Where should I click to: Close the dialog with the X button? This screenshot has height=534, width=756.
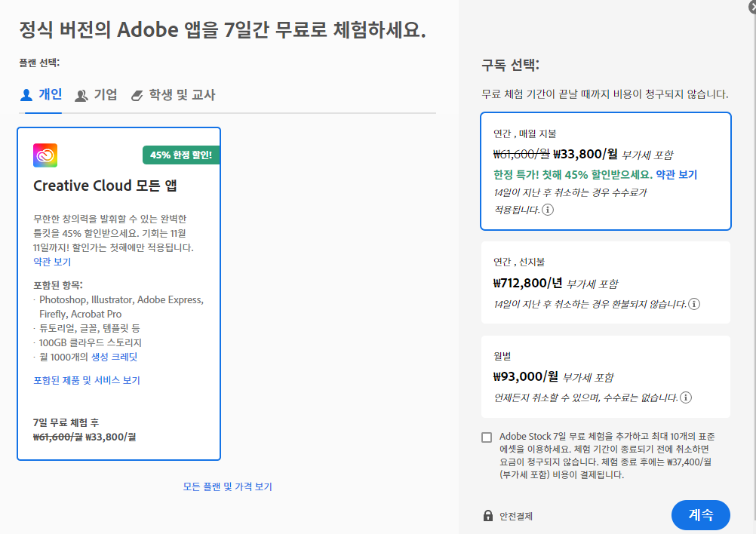click(752, 6)
